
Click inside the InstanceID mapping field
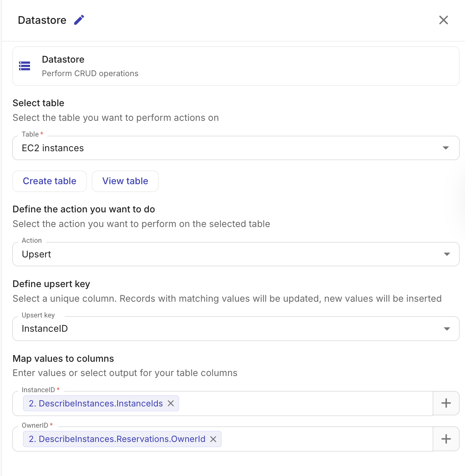293,403
